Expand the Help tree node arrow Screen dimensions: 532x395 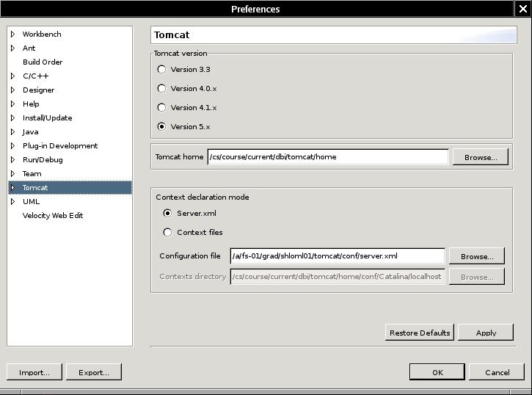tap(13, 104)
